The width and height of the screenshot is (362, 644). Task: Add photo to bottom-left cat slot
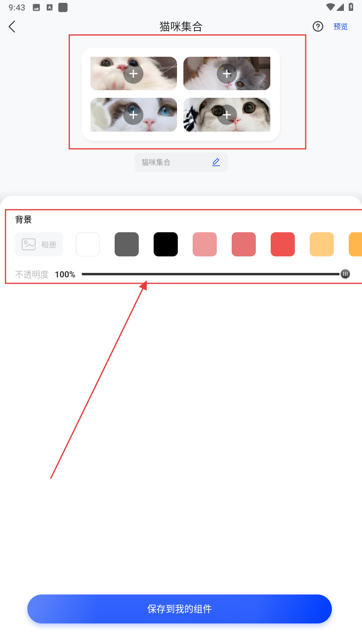134,115
